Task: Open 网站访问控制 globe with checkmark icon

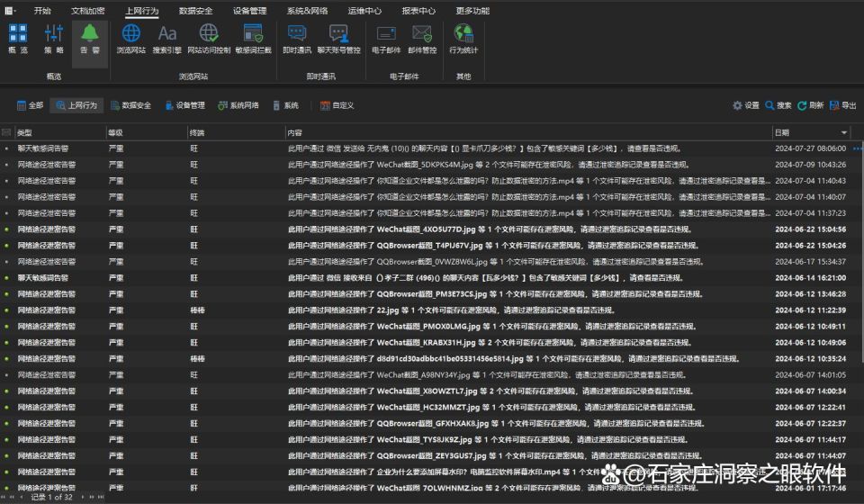Action: pyautogui.click(x=209, y=39)
